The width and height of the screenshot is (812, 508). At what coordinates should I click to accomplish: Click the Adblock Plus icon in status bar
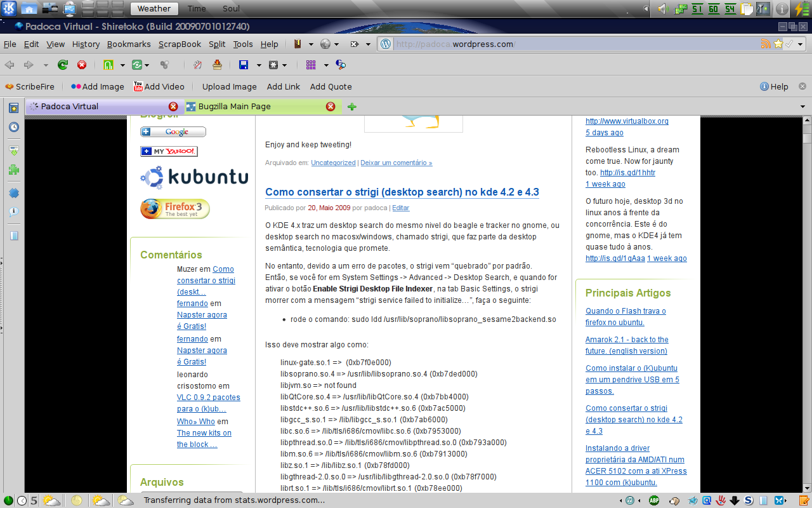click(653, 500)
